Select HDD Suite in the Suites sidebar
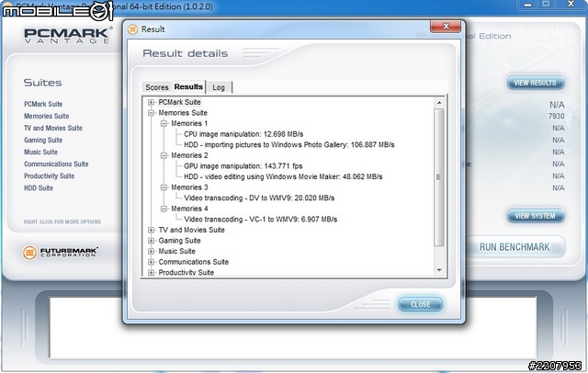Viewport: 588px width, 373px height. [x=39, y=188]
